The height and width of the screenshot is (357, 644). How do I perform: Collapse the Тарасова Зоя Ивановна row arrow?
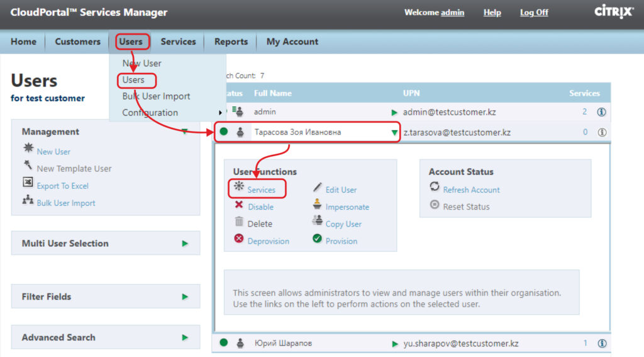(394, 133)
